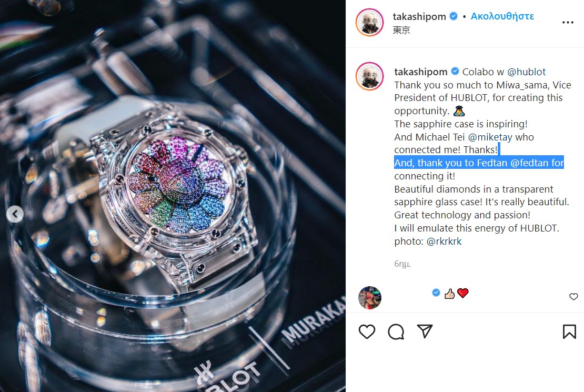Click the takashipom username in the caption

[421, 72]
